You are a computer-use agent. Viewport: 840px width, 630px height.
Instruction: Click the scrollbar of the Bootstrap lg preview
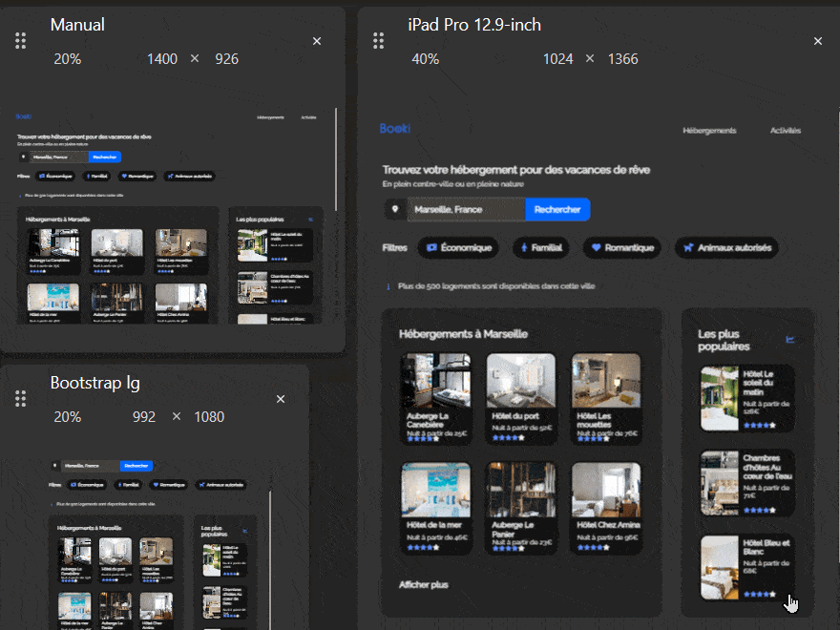(x=270, y=559)
